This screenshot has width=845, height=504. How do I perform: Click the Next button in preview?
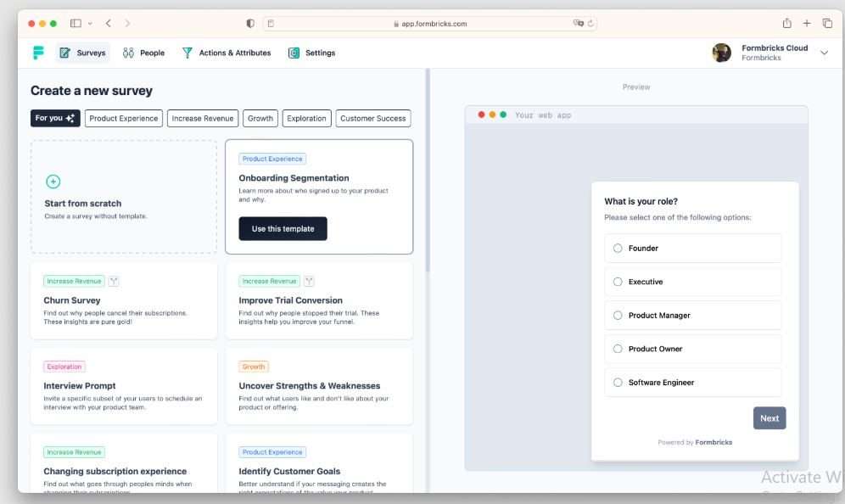pyautogui.click(x=769, y=417)
